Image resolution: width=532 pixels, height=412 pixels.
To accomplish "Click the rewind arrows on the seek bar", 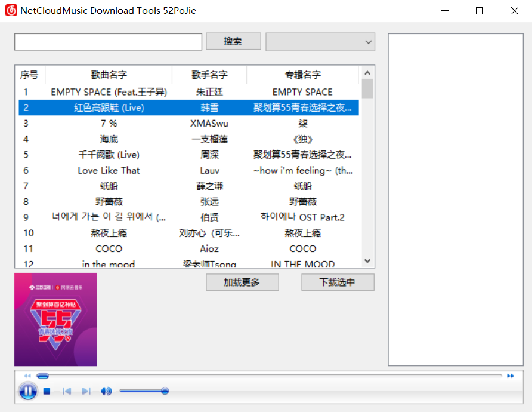I will [27, 376].
